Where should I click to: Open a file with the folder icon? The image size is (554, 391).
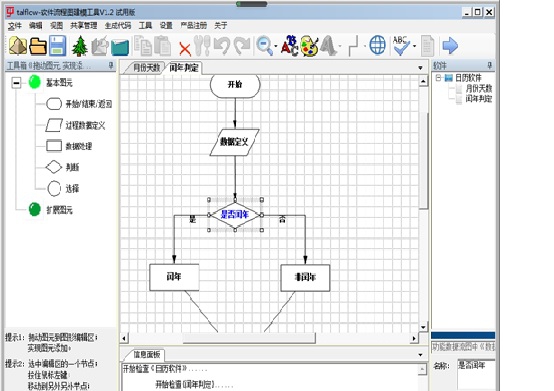pyautogui.click(x=38, y=46)
